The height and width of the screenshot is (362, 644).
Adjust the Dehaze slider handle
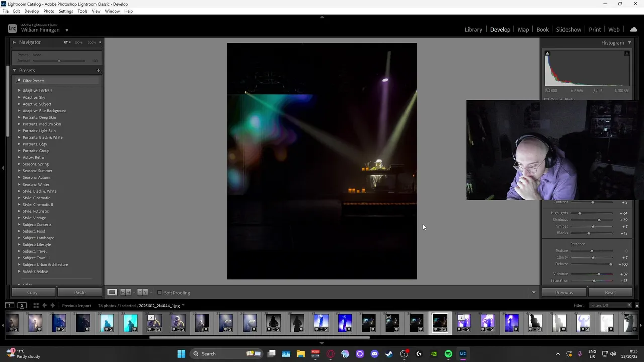pos(611,264)
